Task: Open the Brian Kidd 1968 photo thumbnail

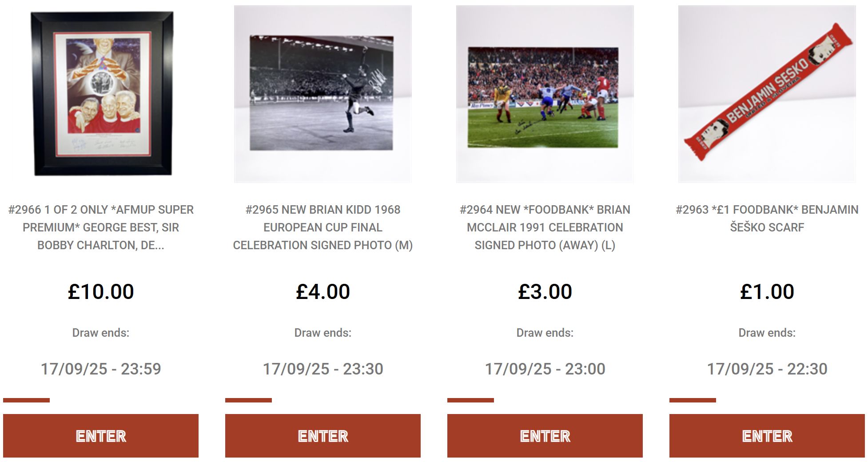Action: (x=323, y=94)
